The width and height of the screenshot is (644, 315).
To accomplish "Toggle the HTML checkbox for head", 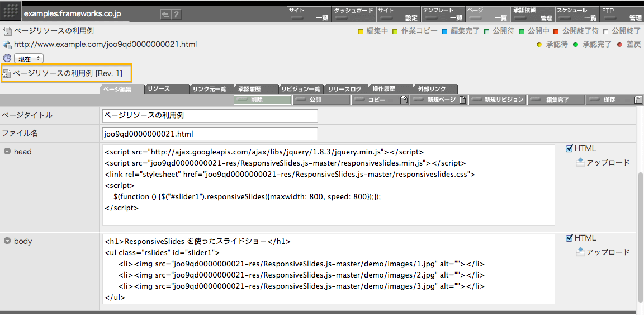I will pyautogui.click(x=569, y=148).
